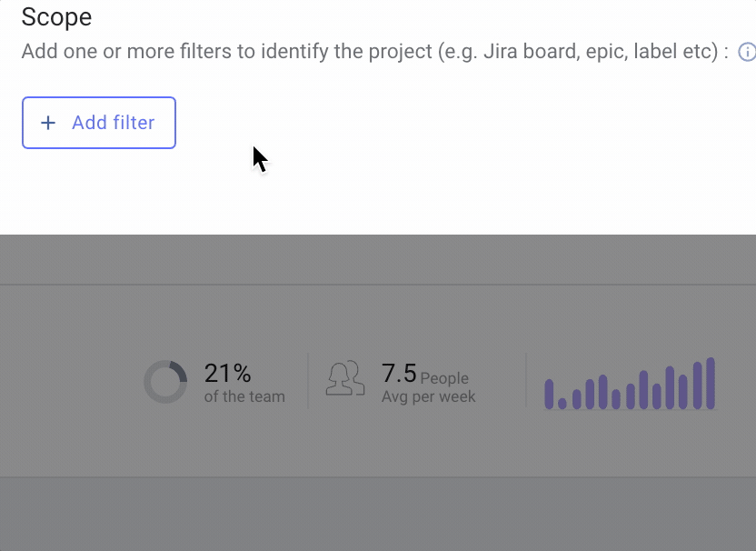Click the Scope heading
756x551 pixels.
(56, 17)
